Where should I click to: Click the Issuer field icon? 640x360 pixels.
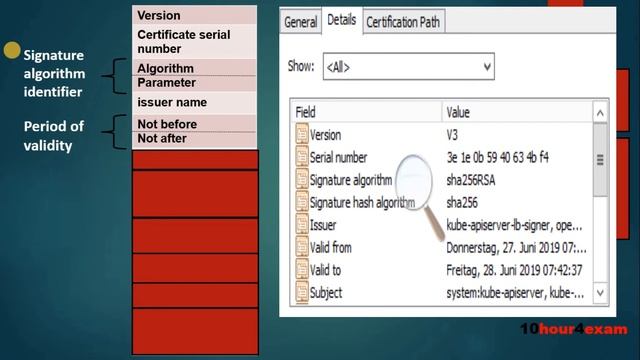click(x=302, y=224)
